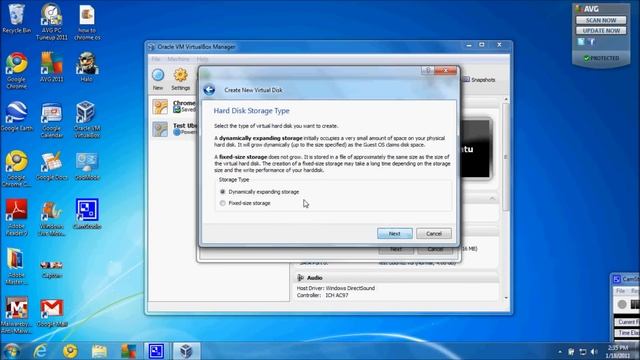Open the Recycle Bin desktop icon
This screenshot has width=640, height=360.
click(x=16, y=18)
